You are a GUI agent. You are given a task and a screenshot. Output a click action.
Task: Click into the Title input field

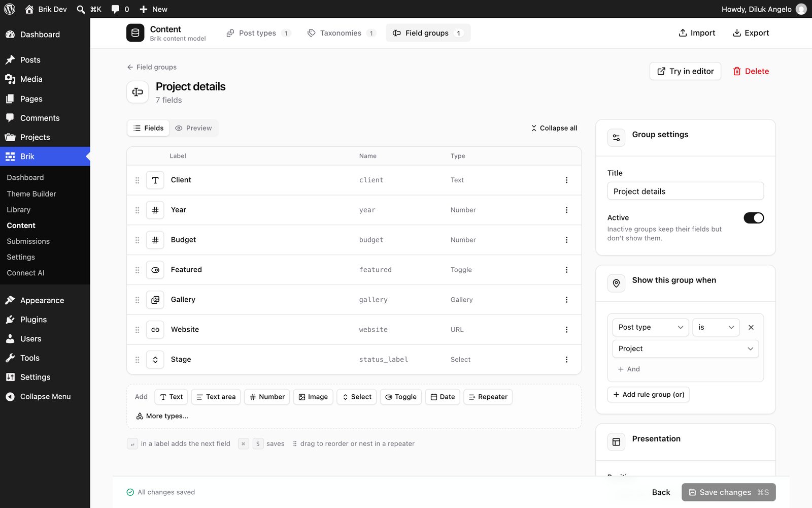click(685, 192)
